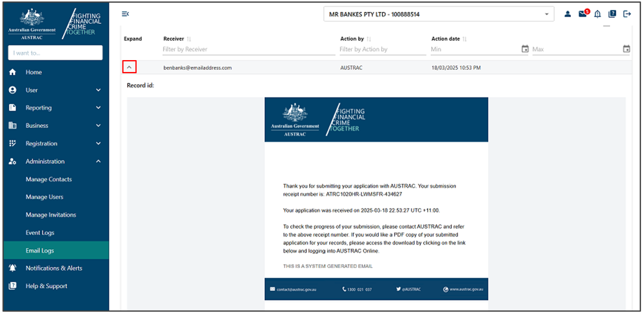The image size is (644, 314).
Task: Click the www.austrac.gov.au link in email footer
Action: point(465,290)
